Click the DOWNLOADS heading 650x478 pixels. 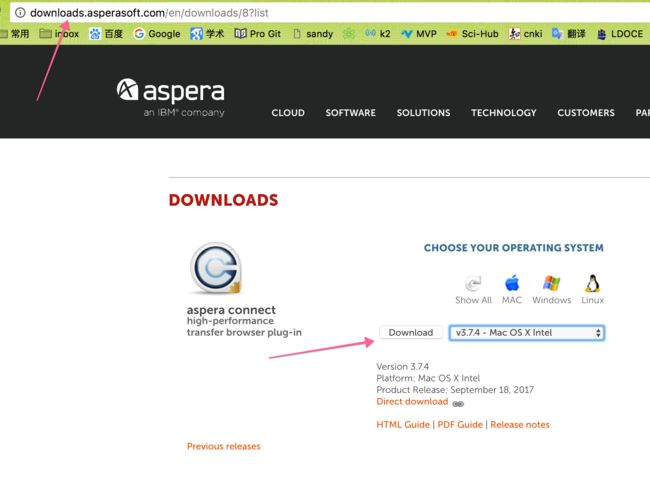point(223,200)
